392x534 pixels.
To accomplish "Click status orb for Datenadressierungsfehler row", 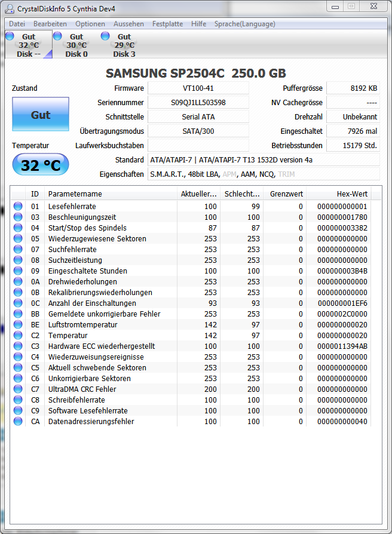I will tap(18, 421).
